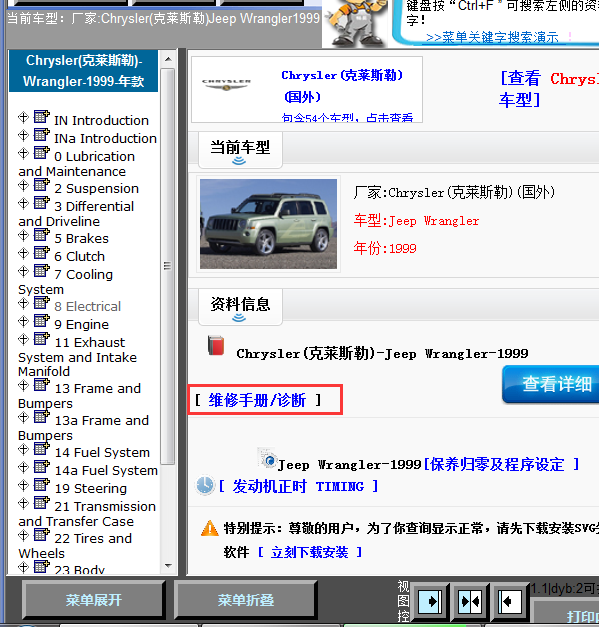
Task: Click the Chrysler logo image
Action: coord(226,84)
